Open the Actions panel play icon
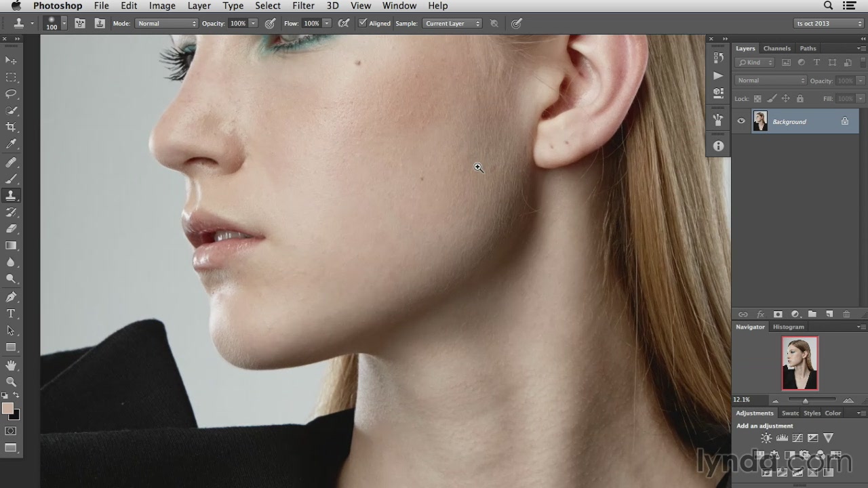This screenshot has height=488, width=868. pos(718,76)
